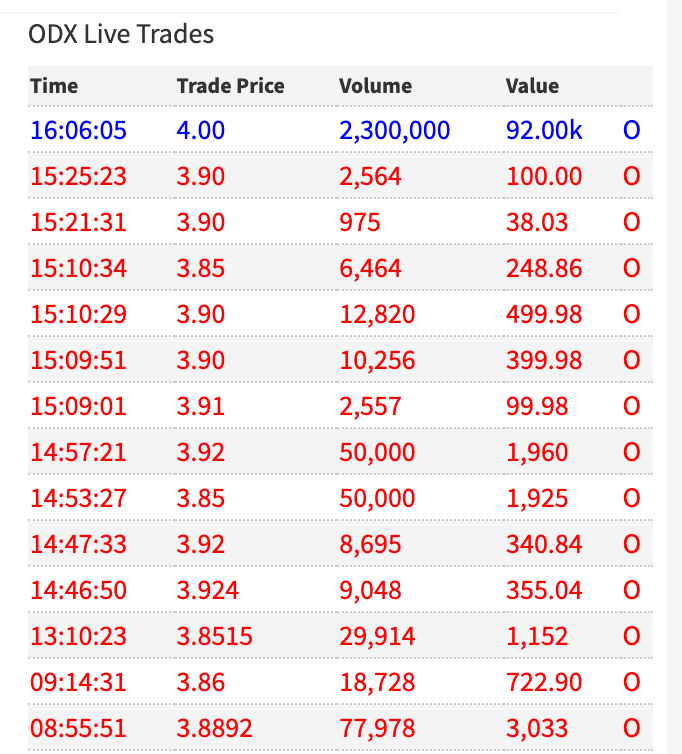The image size is (682, 754).
Task: Click the Volume column header
Action: (375, 86)
